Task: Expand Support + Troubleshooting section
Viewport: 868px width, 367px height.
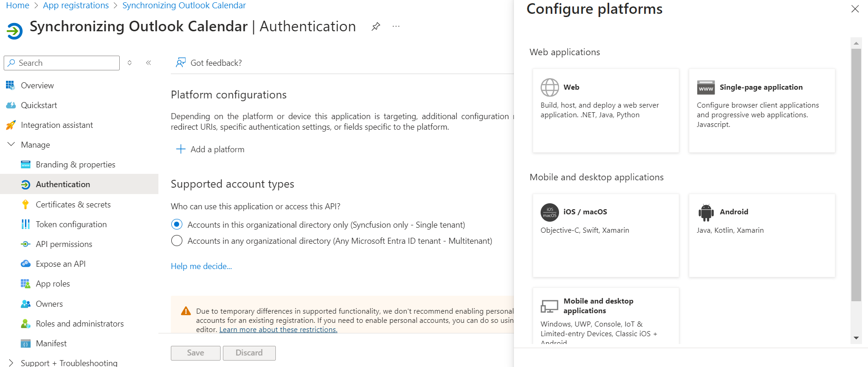Action: pyautogui.click(x=11, y=363)
